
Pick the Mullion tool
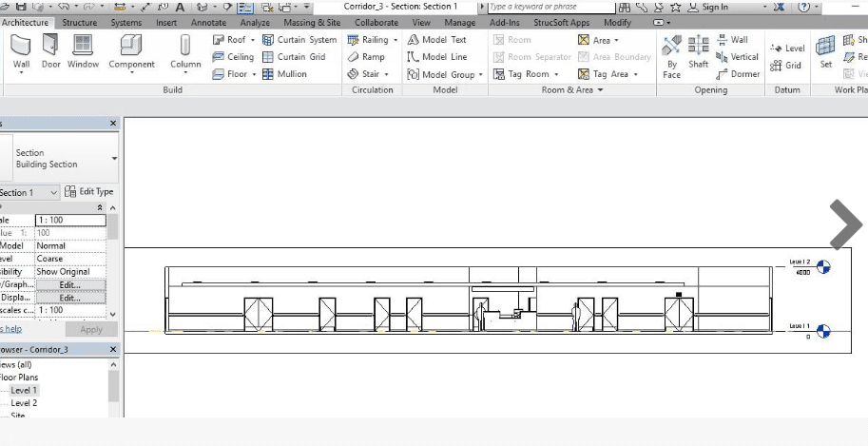[x=284, y=74]
